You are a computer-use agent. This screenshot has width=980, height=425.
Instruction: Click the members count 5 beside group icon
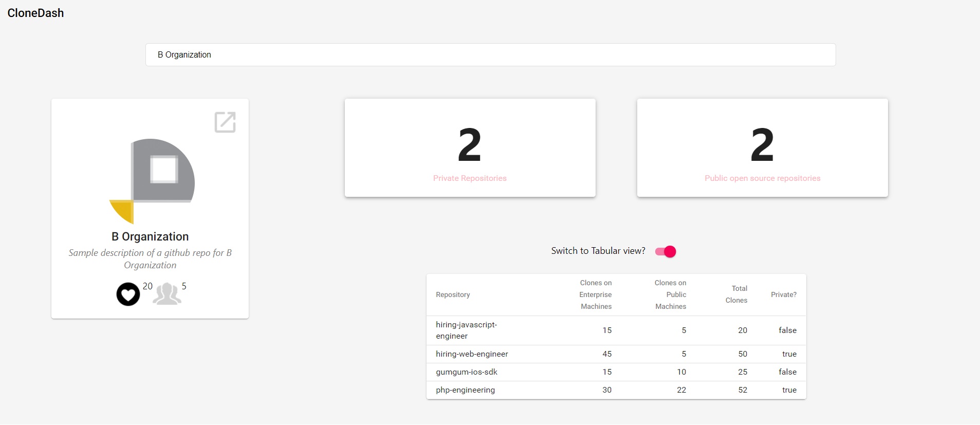(184, 286)
